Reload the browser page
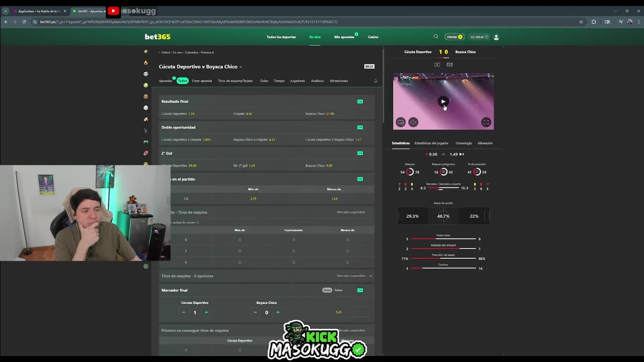The image size is (644, 362). click(24, 22)
